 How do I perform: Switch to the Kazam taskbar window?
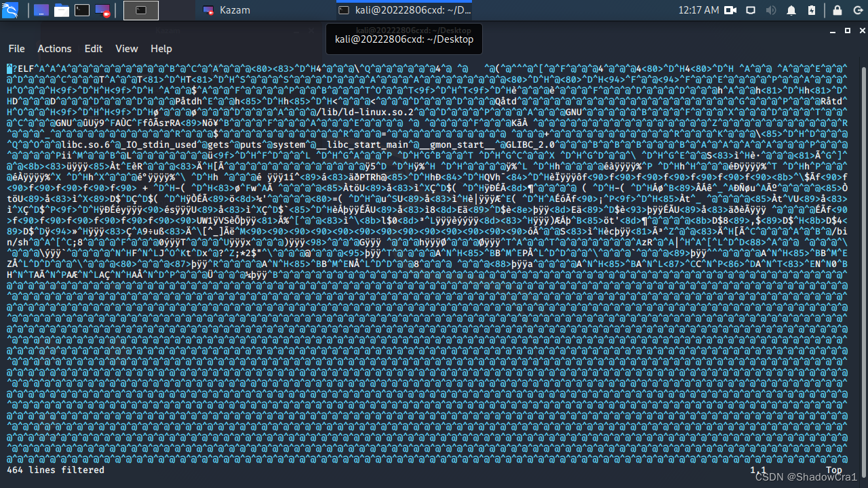[227, 10]
